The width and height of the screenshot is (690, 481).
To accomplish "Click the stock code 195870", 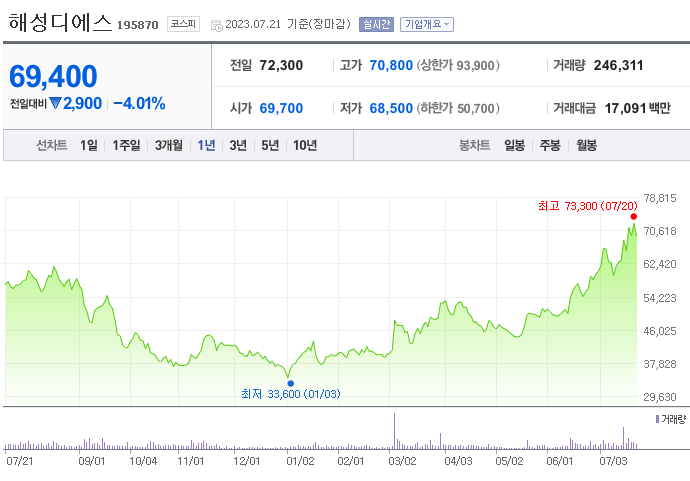I will (x=138, y=25).
